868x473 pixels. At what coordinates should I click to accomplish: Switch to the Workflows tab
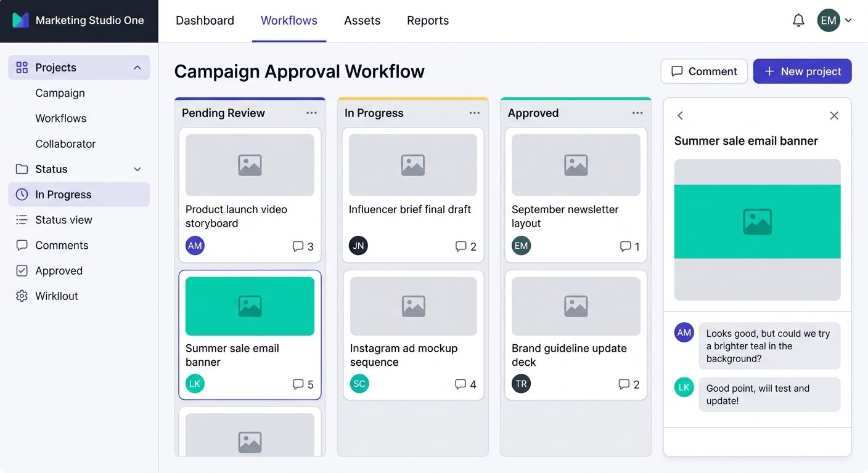(x=289, y=20)
